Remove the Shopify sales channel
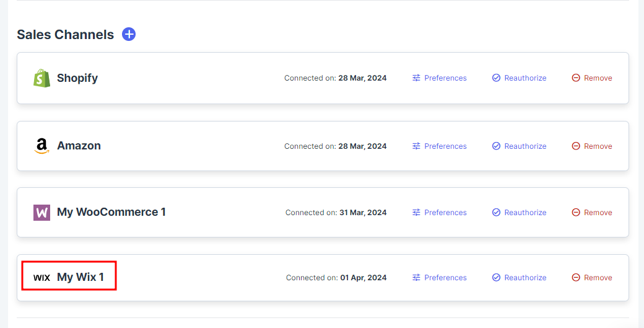Screen dimensions: 644x328 (592, 78)
